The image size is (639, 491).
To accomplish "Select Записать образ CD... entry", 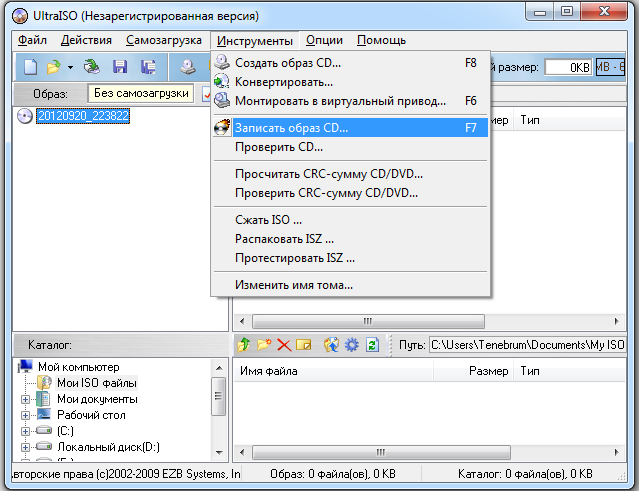I will [x=350, y=128].
